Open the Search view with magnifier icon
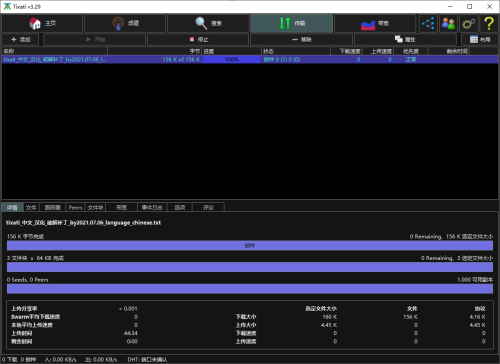500x364 pixels. coord(208,23)
